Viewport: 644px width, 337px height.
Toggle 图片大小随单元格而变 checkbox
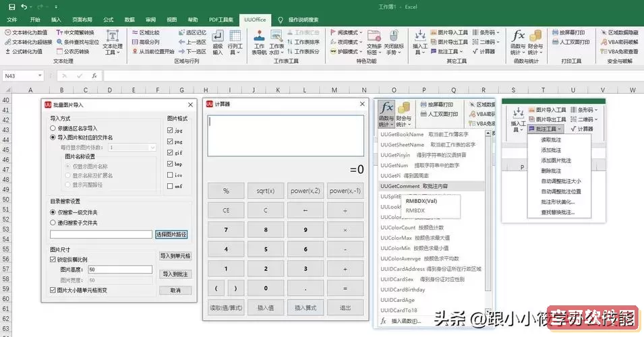click(x=53, y=290)
